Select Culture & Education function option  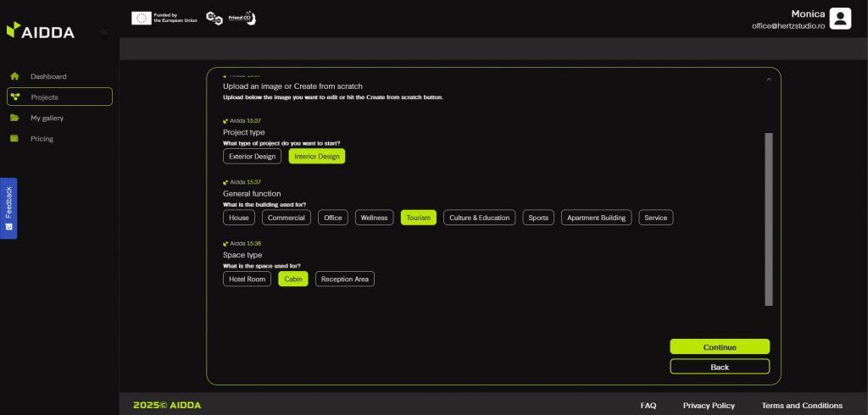pyautogui.click(x=479, y=218)
